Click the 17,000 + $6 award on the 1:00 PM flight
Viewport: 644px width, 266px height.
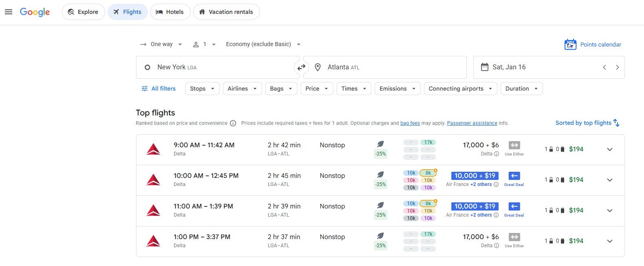[481, 237]
